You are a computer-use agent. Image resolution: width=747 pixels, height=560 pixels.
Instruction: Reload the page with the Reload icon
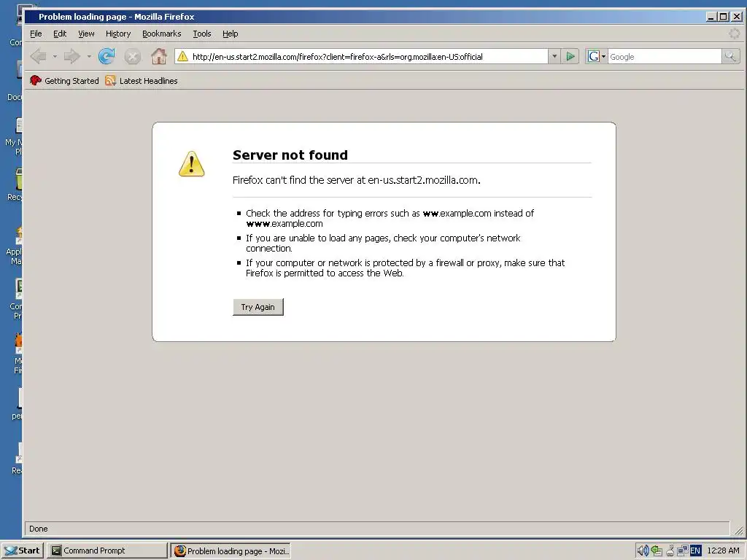(107, 57)
